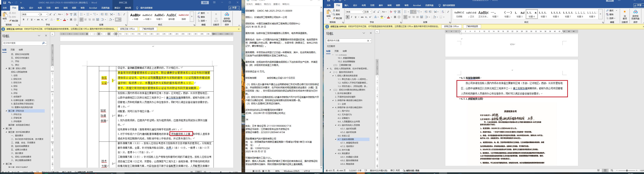Adjust zoom slider in right Word status bar
The image size is (644, 174).
(627, 170)
